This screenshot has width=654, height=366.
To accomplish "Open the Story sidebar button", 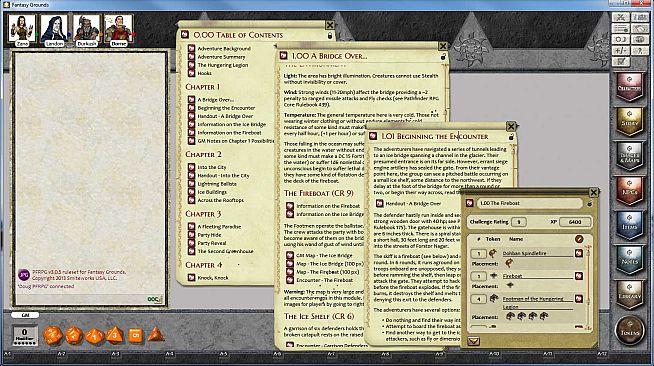I will pos(629,121).
